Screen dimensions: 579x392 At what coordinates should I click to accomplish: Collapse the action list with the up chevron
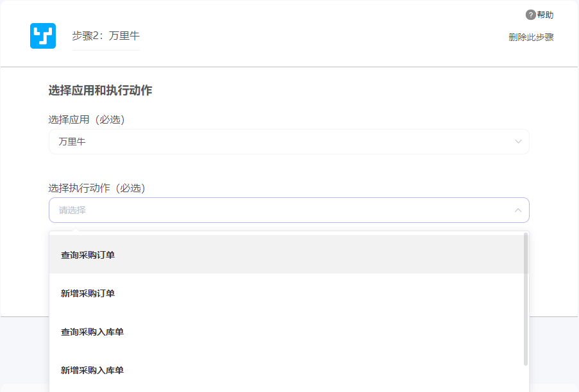518,210
